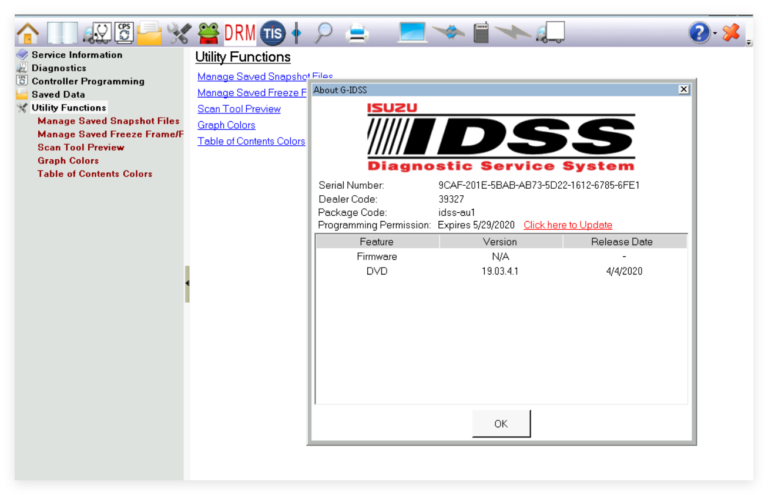Select Utility Functions in the sidebar
This screenshot has height=495, width=768.
click(69, 108)
